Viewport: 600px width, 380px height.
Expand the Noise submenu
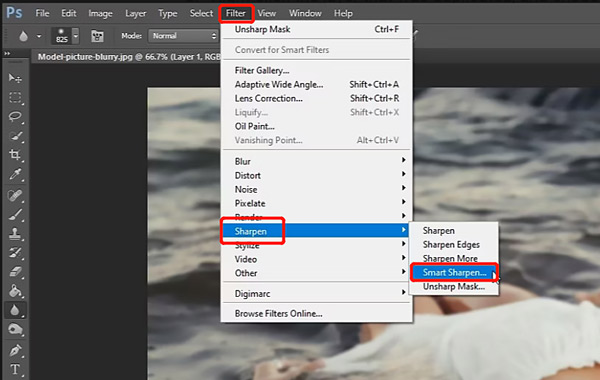[x=316, y=189]
